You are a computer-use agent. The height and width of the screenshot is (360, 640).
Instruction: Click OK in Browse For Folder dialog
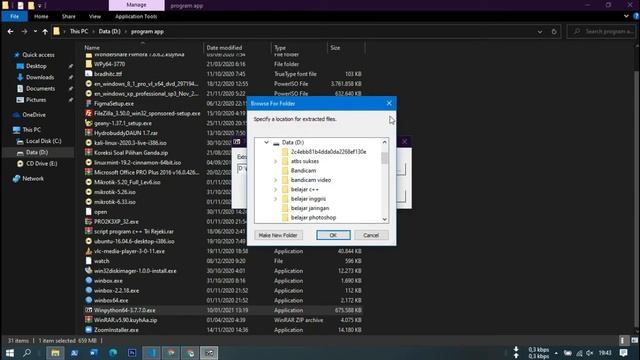tap(333, 235)
